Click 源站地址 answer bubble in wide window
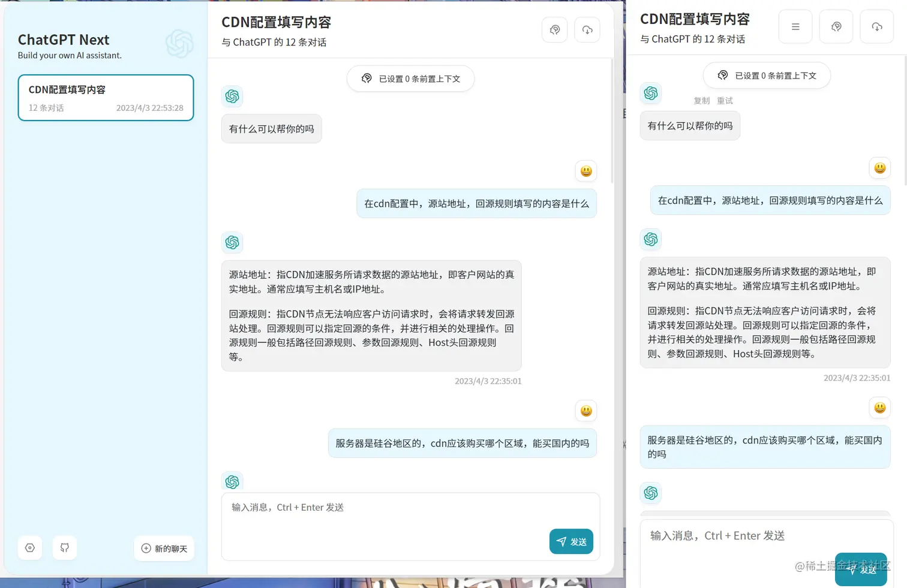Screen dimensions: 907x588 (371, 316)
